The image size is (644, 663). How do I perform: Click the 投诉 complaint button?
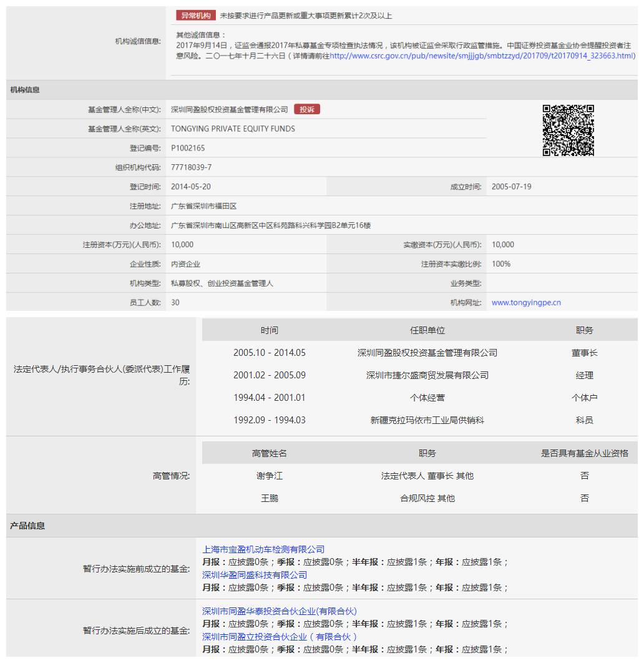[307, 109]
